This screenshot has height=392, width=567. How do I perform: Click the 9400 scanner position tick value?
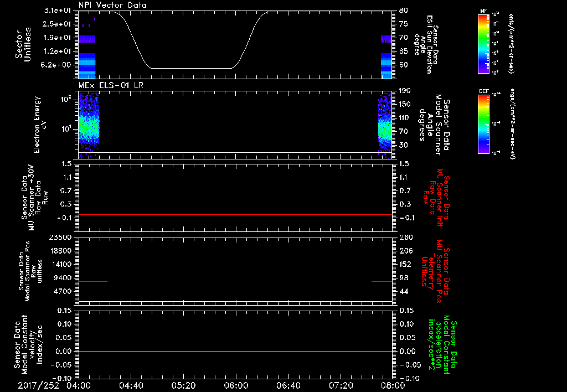click(63, 278)
